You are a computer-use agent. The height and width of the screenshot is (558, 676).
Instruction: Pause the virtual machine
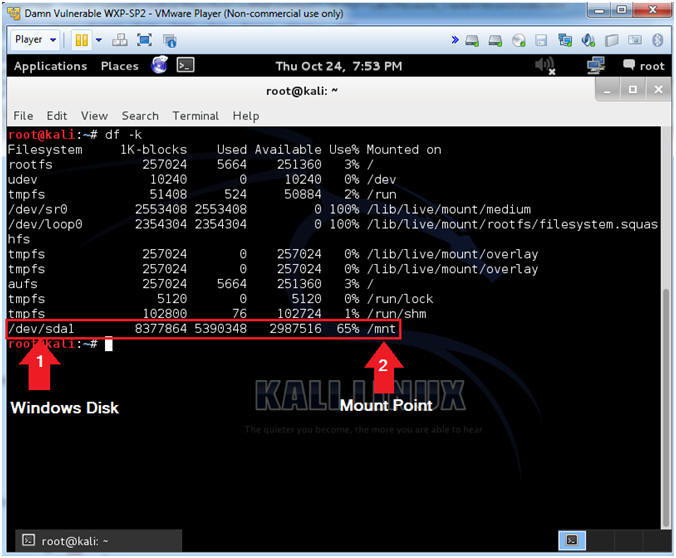click(81, 40)
